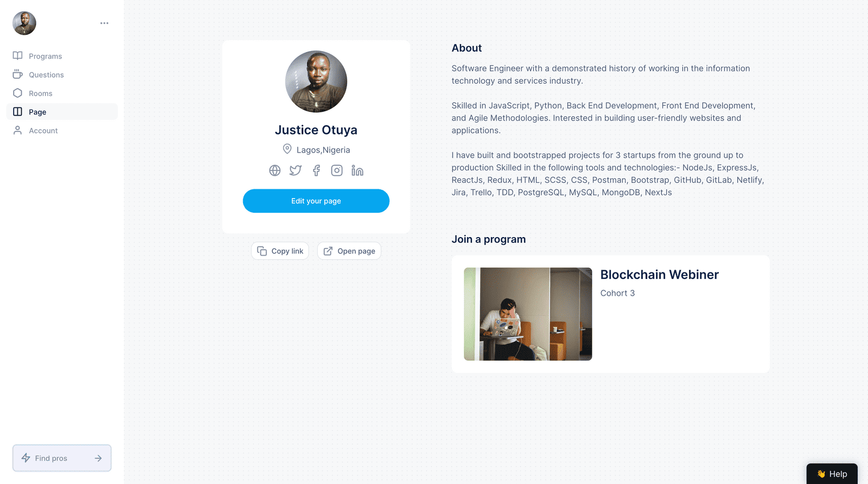The height and width of the screenshot is (484, 868).
Task: Click the Blockchain Webiner program thumbnail
Action: pos(528,314)
